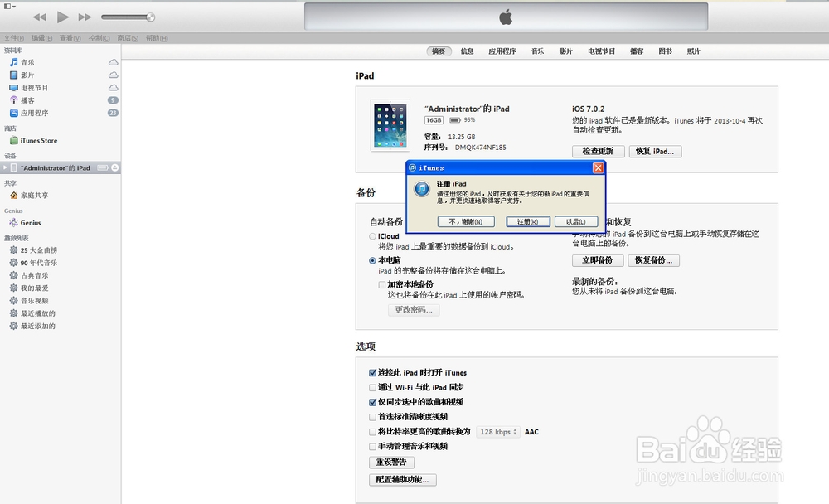
Task: Switch to the 影片 tab
Action: (x=566, y=51)
